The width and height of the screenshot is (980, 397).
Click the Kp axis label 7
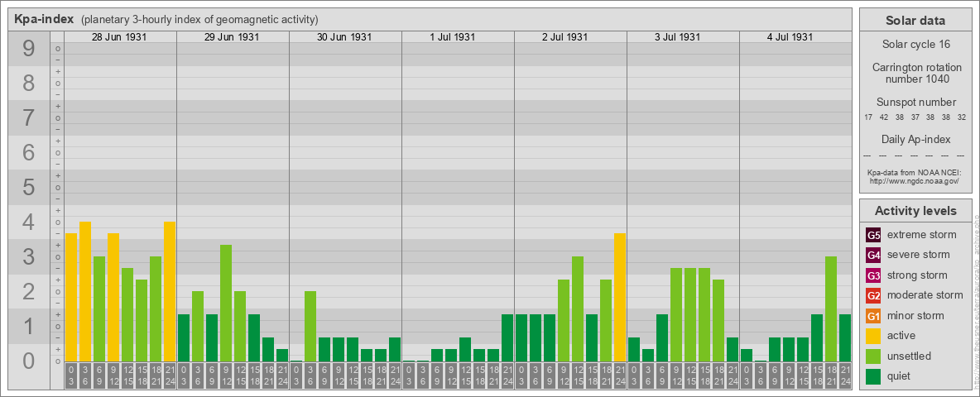(29, 117)
